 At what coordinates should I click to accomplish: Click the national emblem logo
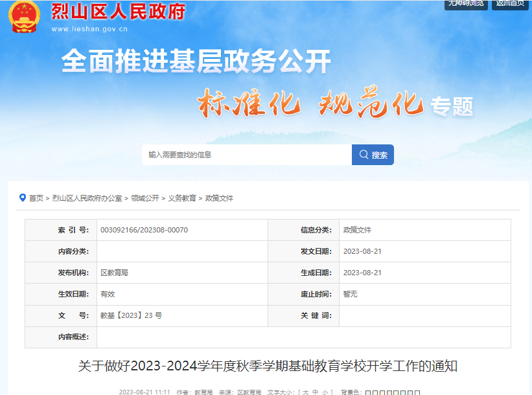(24, 17)
